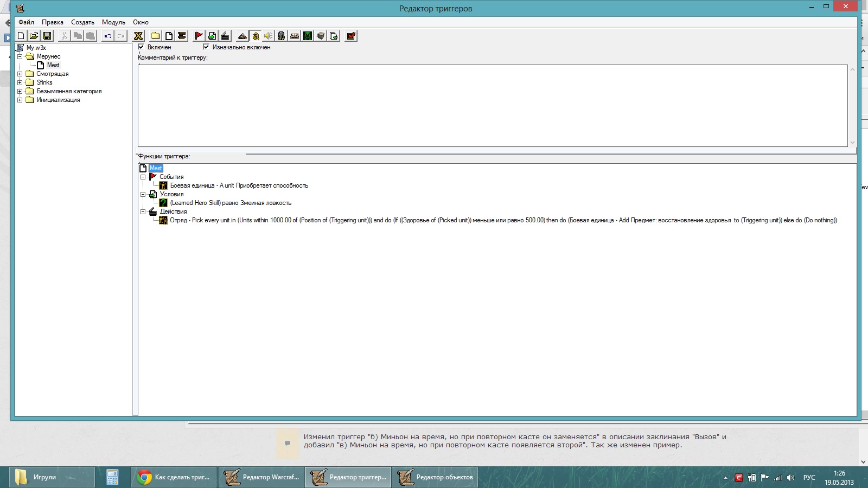Collapse the Мерунес category
Image resolution: width=868 pixels, height=488 pixels.
point(20,56)
